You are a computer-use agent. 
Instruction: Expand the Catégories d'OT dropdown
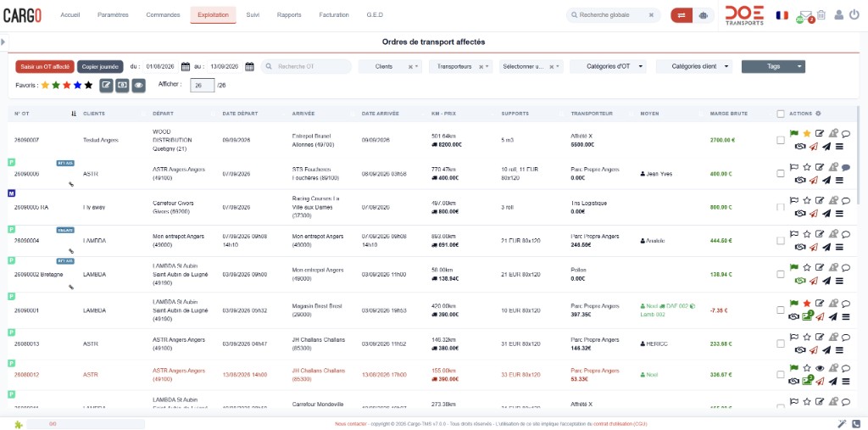[608, 66]
